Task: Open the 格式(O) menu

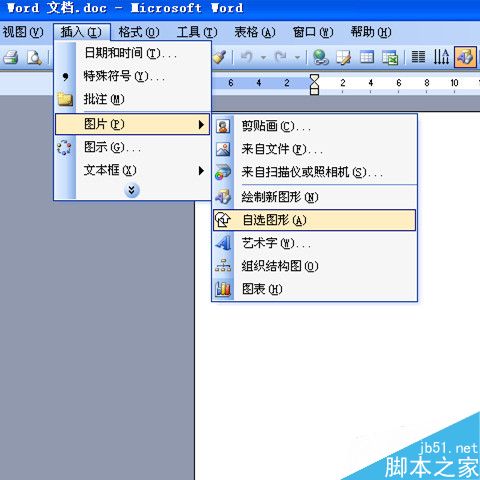Action: click(139, 32)
